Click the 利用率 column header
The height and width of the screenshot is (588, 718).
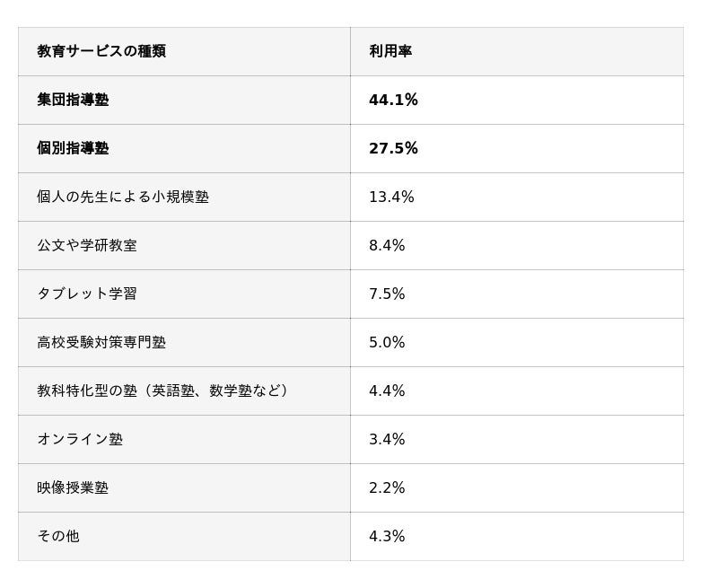(390, 51)
